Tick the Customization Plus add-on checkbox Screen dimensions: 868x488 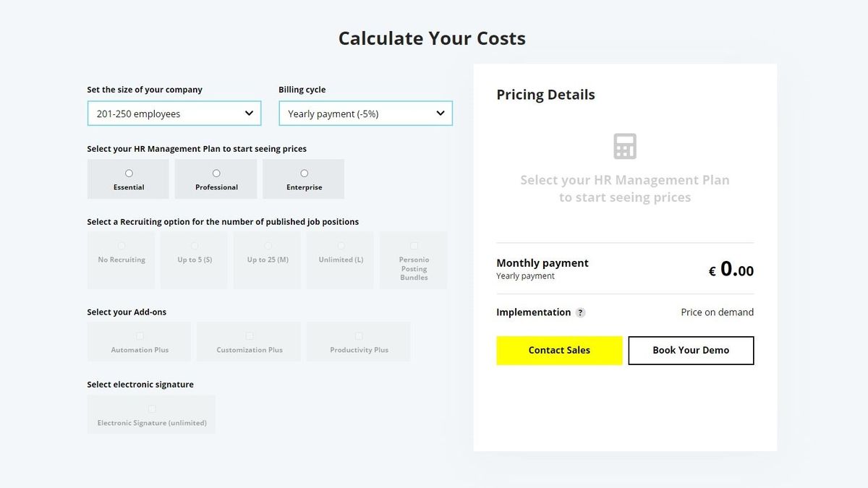(x=250, y=336)
